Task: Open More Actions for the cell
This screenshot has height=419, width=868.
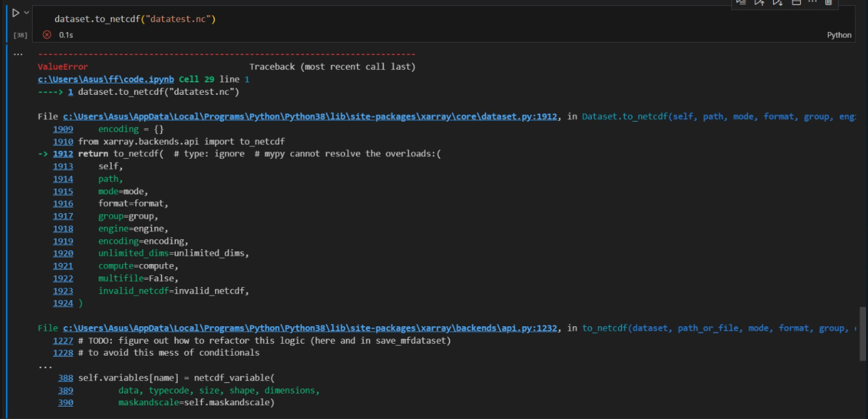Action: (x=812, y=3)
